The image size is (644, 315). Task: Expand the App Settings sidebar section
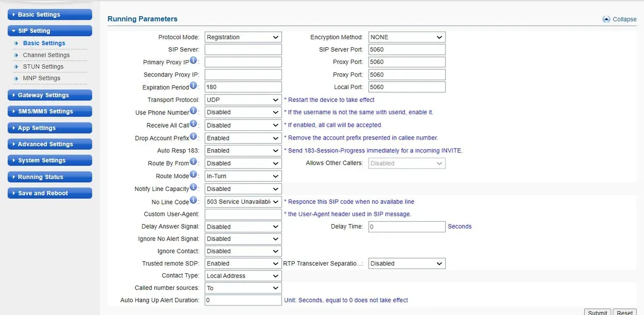tap(50, 128)
